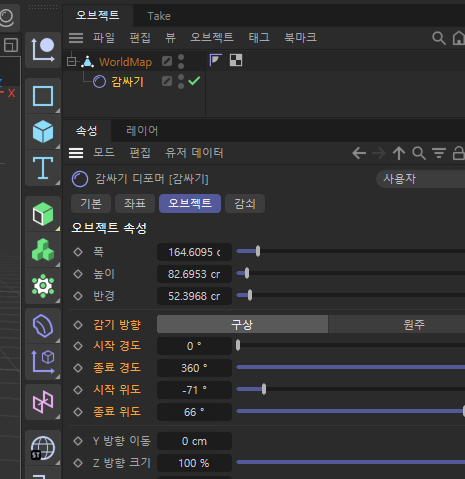Toggle visibility dots for WorldMap
Image resolution: width=465 pixels, height=479 pixels.
tap(181, 61)
